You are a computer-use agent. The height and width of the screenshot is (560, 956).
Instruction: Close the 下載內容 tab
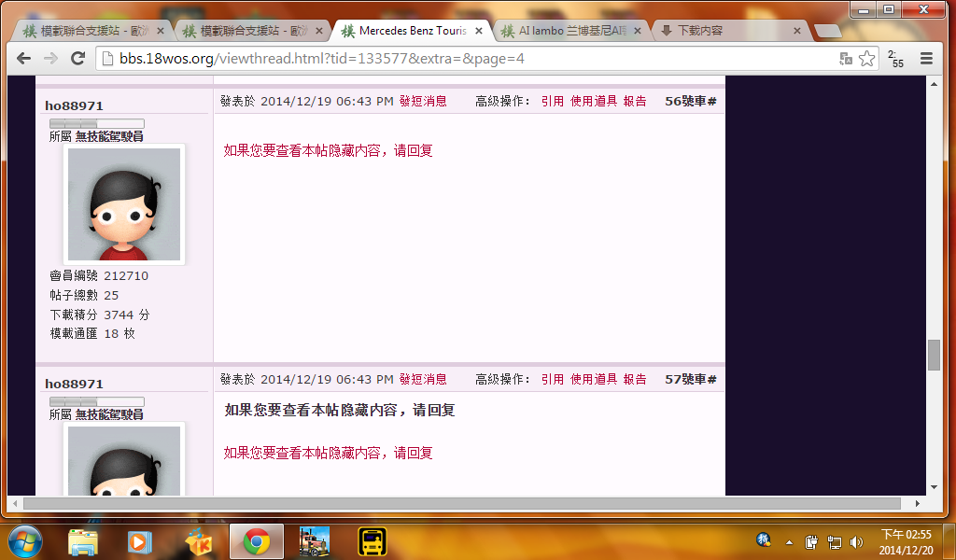tap(797, 31)
